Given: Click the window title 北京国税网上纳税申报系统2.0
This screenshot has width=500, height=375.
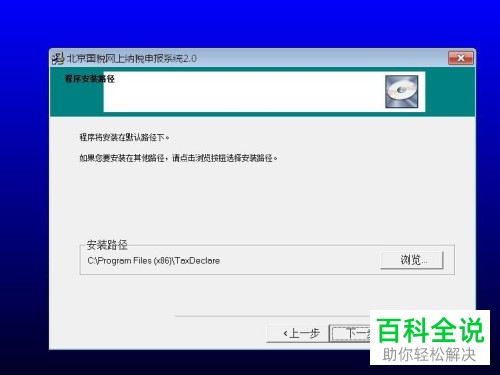Looking at the screenshot, I should (132, 58).
